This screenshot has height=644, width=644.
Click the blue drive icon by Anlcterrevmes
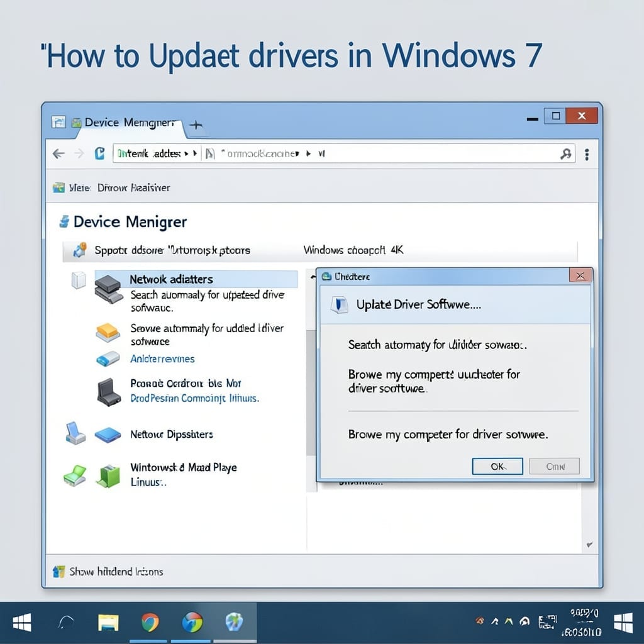tap(108, 359)
